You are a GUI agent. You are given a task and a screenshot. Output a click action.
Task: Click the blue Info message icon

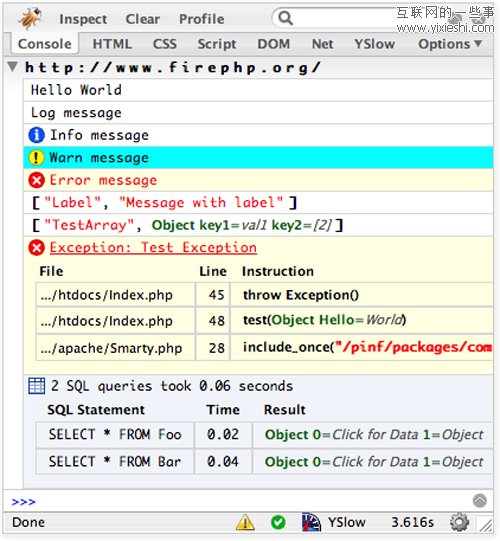tap(37, 135)
